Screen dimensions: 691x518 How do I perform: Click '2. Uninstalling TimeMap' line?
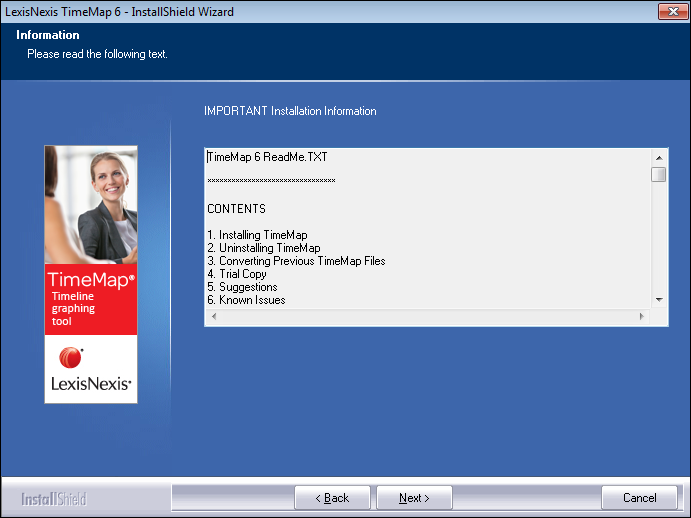(x=264, y=248)
